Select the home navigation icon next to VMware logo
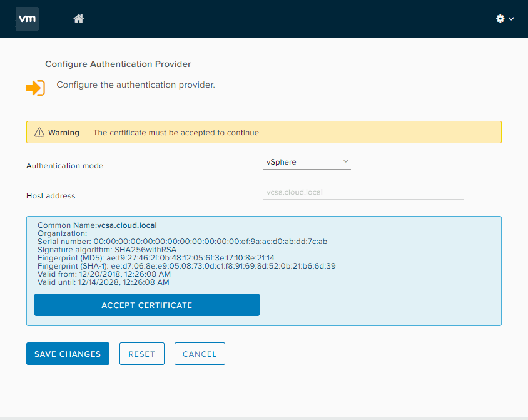Viewport: 528px width, 420px height. tap(78, 19)
